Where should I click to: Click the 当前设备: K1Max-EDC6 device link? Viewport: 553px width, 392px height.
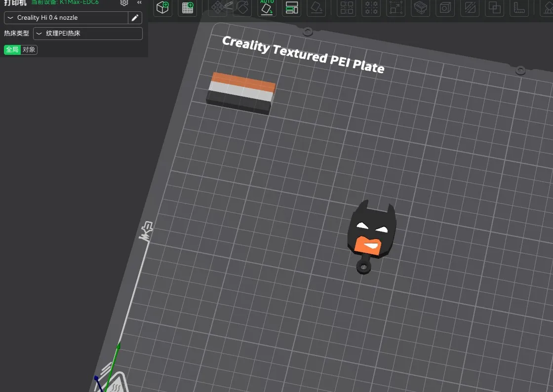click(65, 2)
